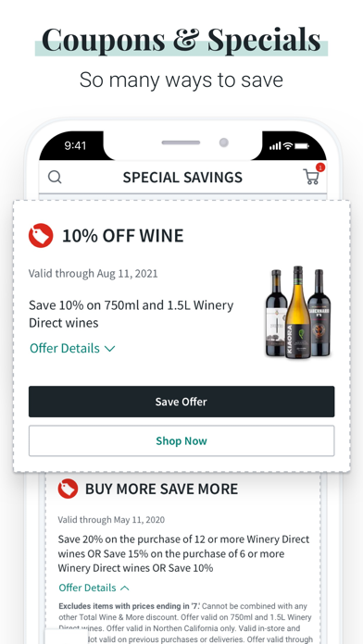The height and width of the screenshot is (644, 363).
Task: Collapse Offer Details under BUY MORE SAVE MORE
Action: point(94,588)
